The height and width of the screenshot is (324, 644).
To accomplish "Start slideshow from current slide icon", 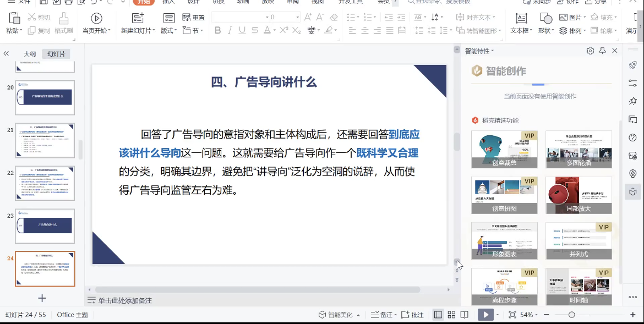I will click(x=96, y=19).
